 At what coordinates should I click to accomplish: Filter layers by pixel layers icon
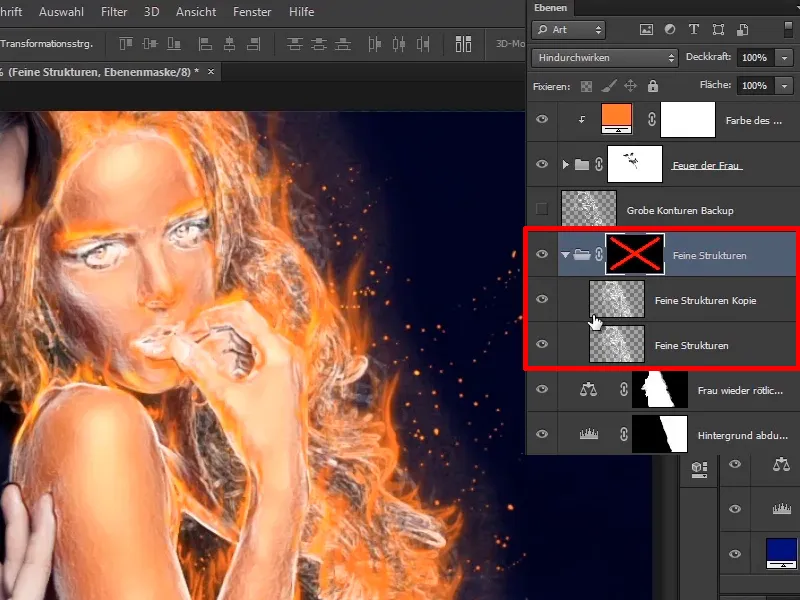tap(646, 30)
